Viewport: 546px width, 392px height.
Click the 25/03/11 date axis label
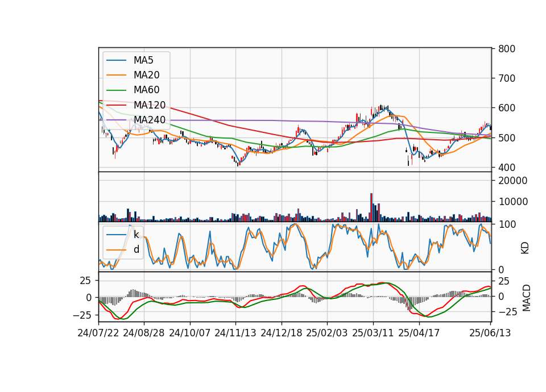pos(373,333)
